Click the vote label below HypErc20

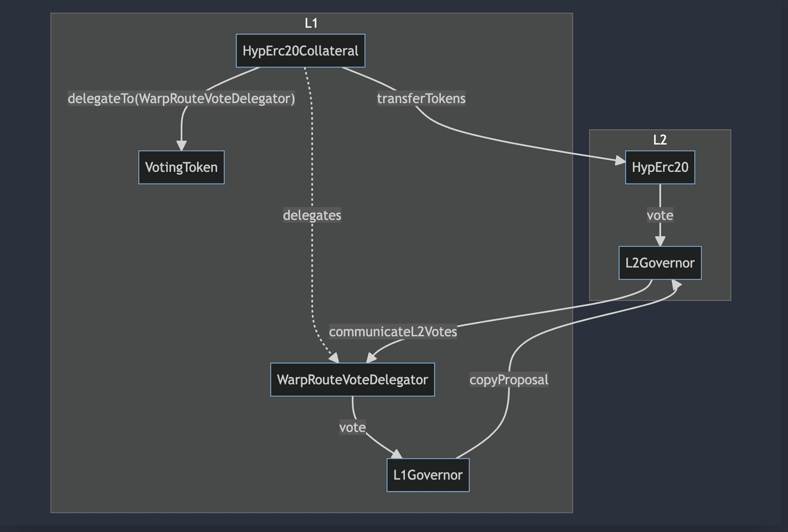pyautogui.click(x=660, y=215)
